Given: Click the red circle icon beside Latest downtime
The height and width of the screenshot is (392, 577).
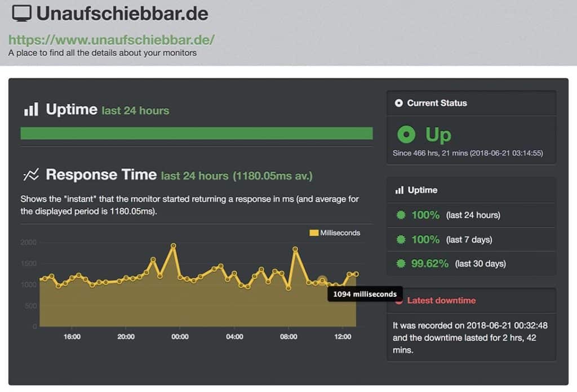Looking at the screenshot, I should tap(400, 300).
